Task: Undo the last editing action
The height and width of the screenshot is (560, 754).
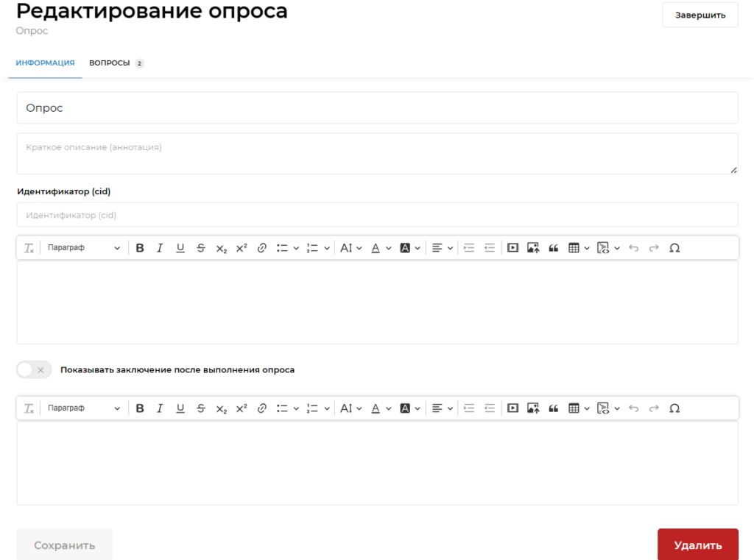Action: pyautogui.click(x=633, y=248)
